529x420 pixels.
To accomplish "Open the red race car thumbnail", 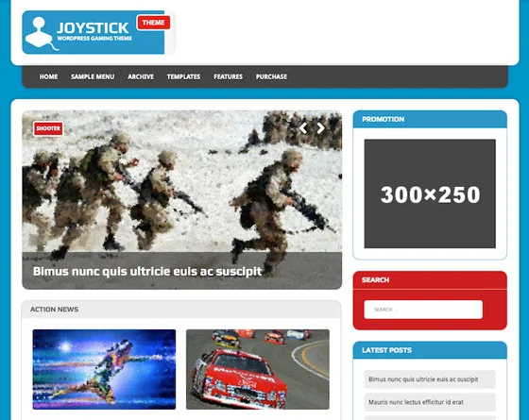I will [258, 369].
